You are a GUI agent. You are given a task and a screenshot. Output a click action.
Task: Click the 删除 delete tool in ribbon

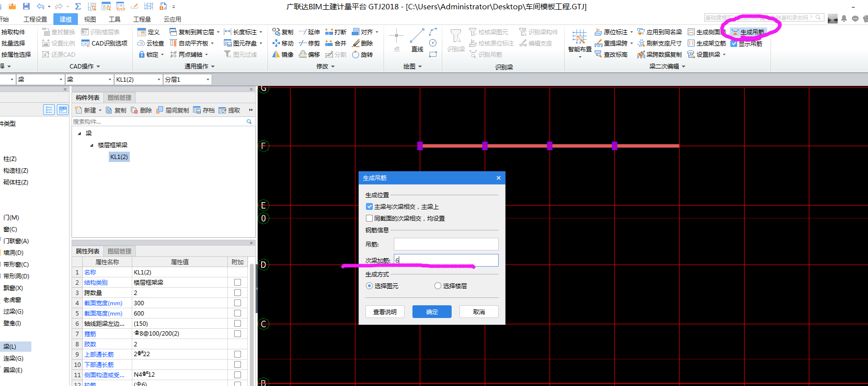point(362,43)
